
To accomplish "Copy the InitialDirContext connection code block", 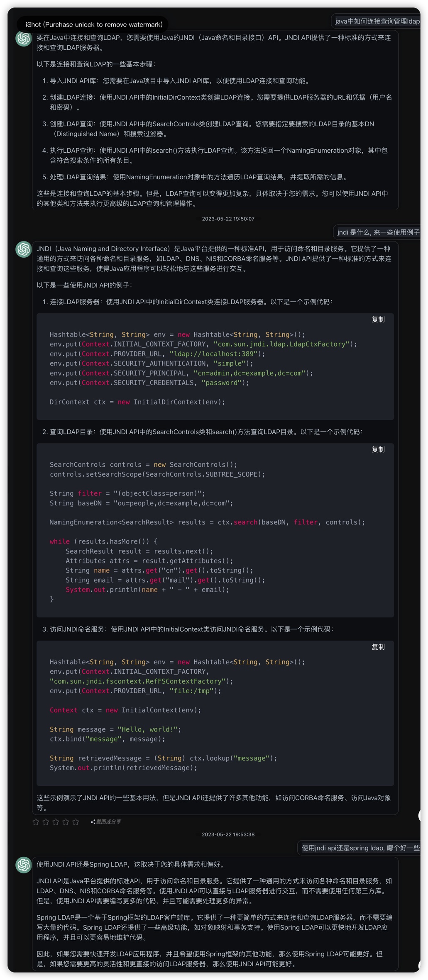I will [378, 319].
